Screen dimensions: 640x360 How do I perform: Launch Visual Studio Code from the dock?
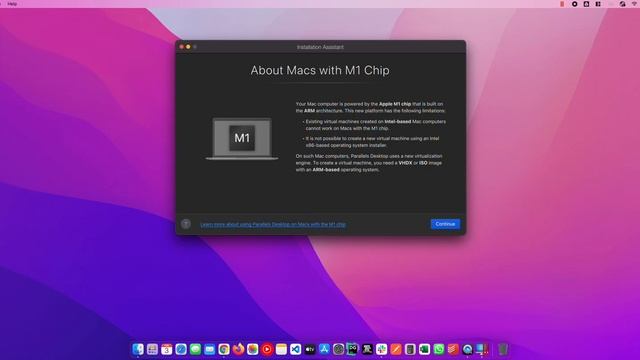point(296,349)
